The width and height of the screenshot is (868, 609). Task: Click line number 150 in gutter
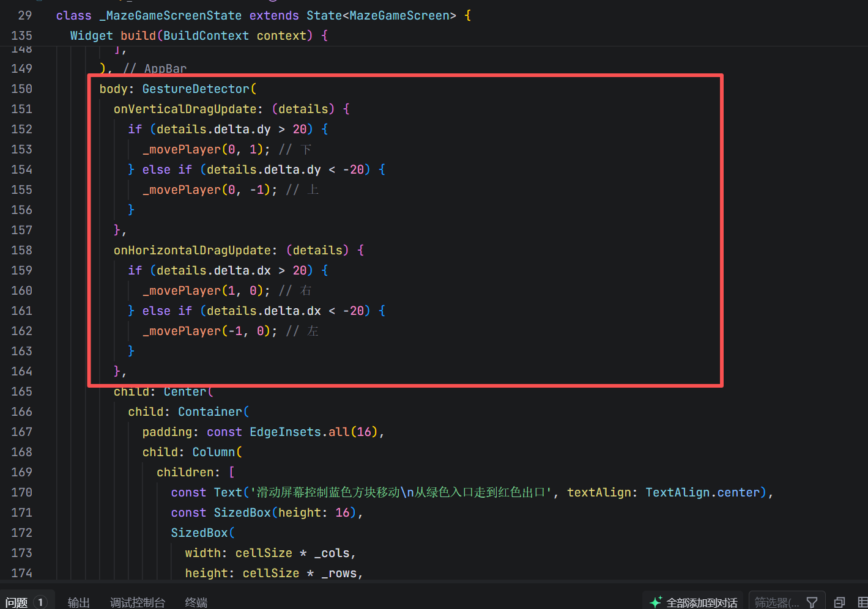coord(22,89)
